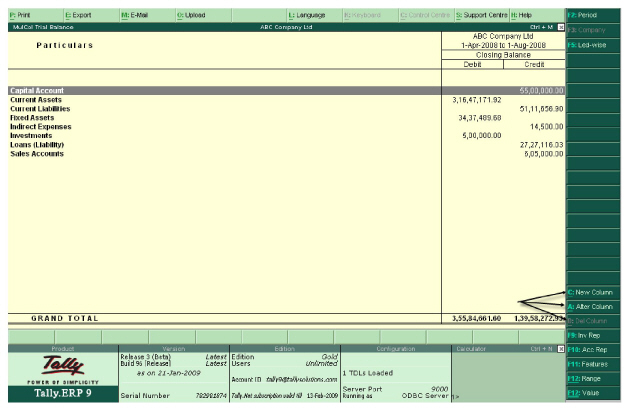Select M: E-Mail in top bar

pos(148,15)
